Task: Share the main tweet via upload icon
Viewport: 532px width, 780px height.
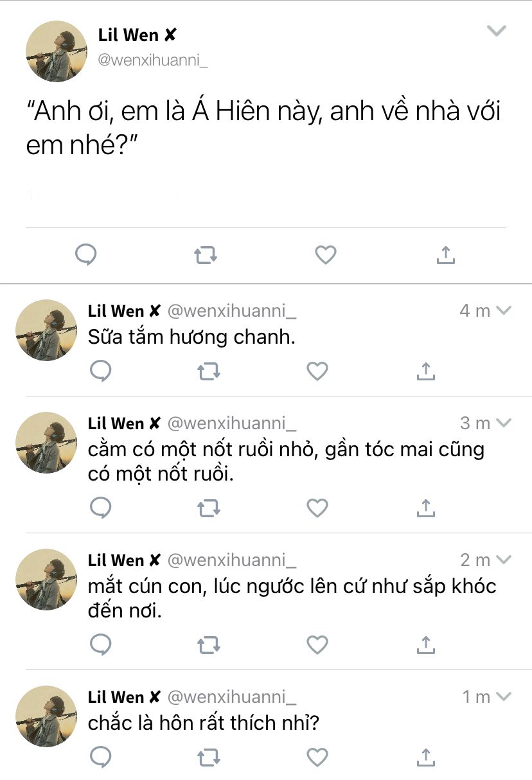Action: coord(446,254)
